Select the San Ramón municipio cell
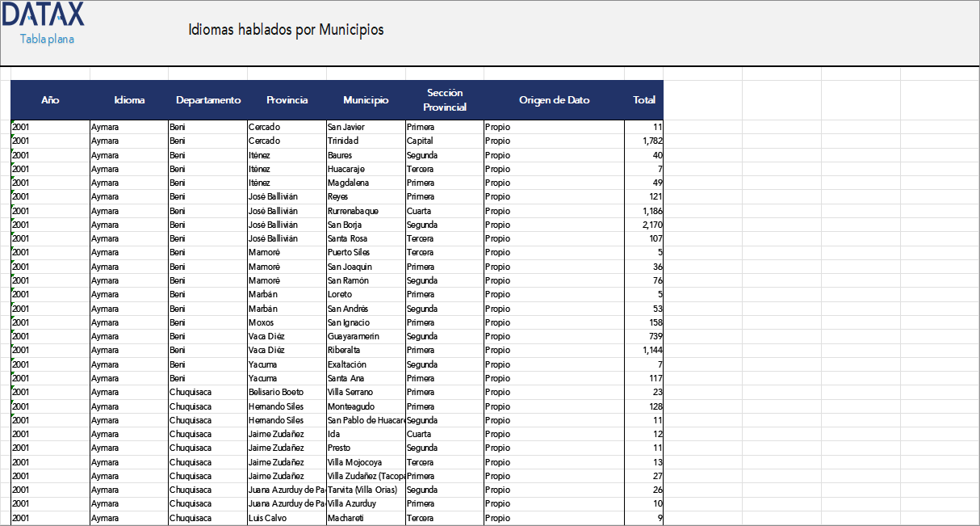Image resolution: width=980 pixels, height=526 pixels. 366,280
